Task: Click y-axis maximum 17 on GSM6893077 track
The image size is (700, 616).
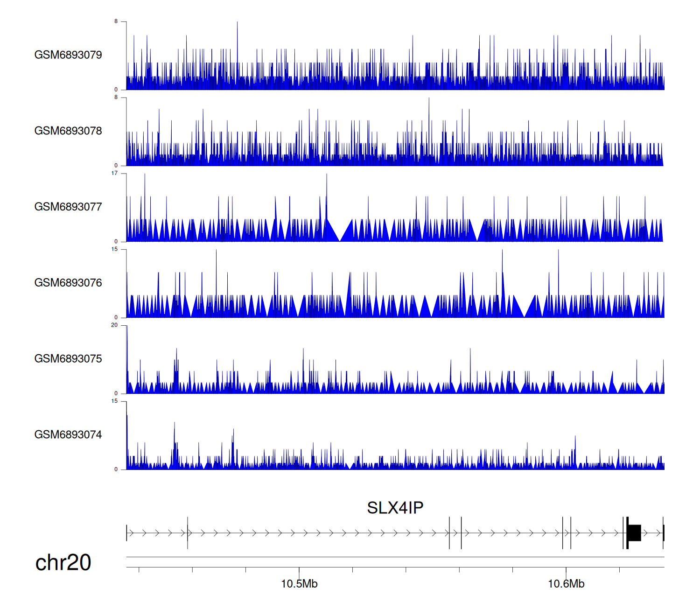Action: [x=114, y=173]
